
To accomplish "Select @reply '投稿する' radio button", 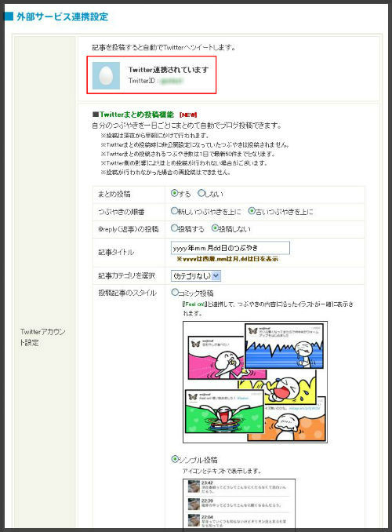I will [x=174, y=228].
